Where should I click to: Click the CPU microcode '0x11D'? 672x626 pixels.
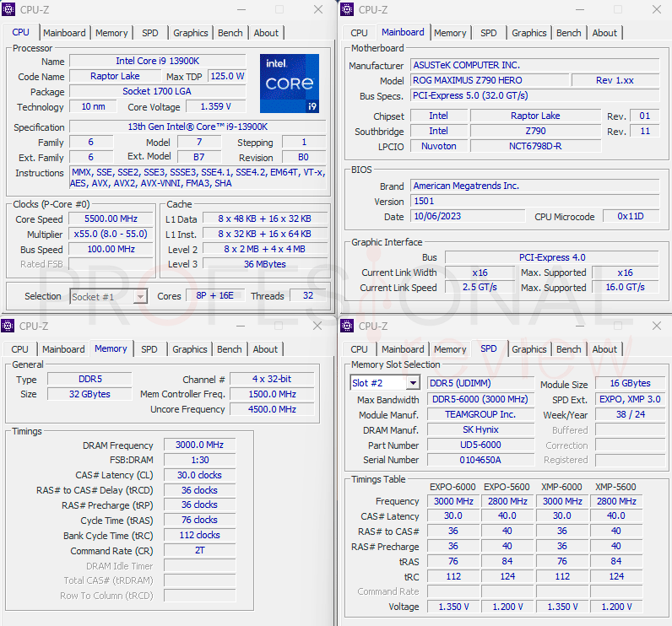pyautogui.click(x=631, y=216)
